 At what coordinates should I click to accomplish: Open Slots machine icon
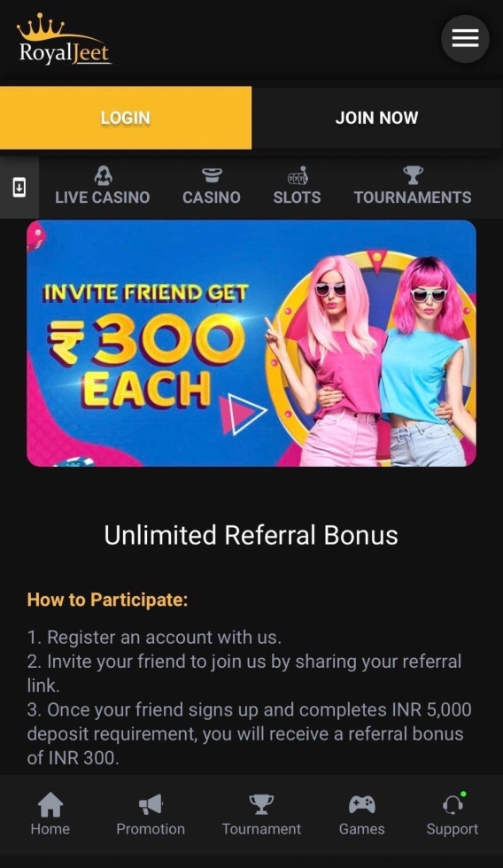pos(298,175)
